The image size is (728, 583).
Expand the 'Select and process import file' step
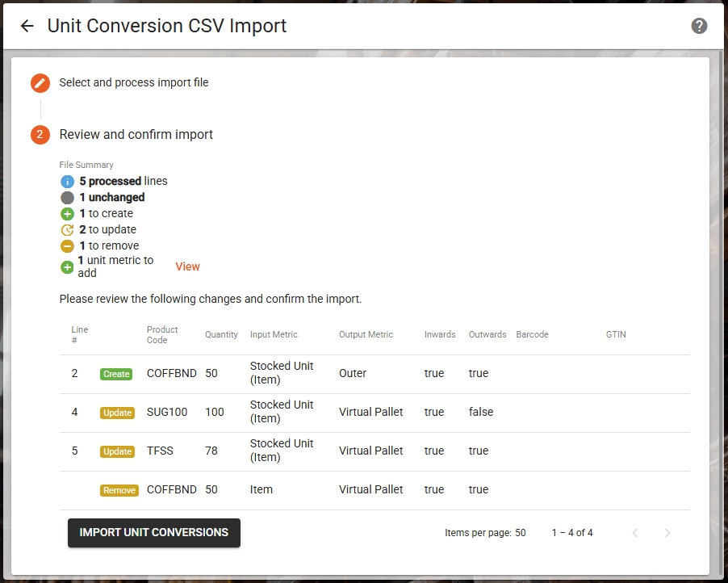[133, 82]
